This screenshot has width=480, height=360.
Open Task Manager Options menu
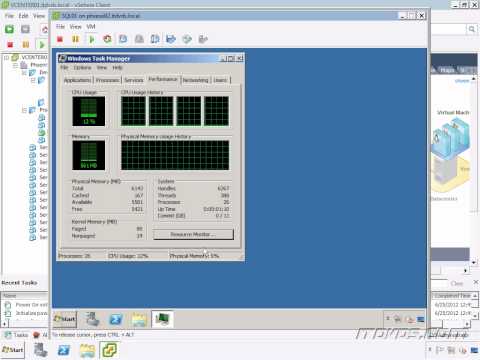pyautogui.click(x=82, y=68)
